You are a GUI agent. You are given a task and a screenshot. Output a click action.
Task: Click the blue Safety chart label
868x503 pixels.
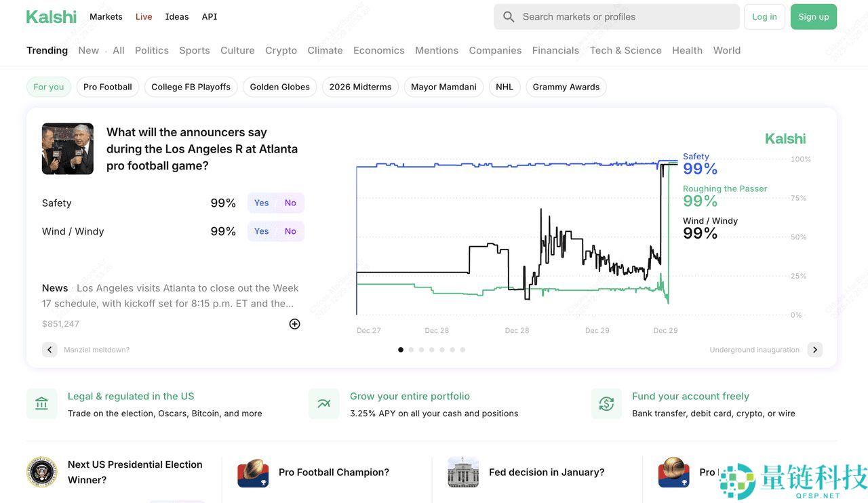[696, 157]
